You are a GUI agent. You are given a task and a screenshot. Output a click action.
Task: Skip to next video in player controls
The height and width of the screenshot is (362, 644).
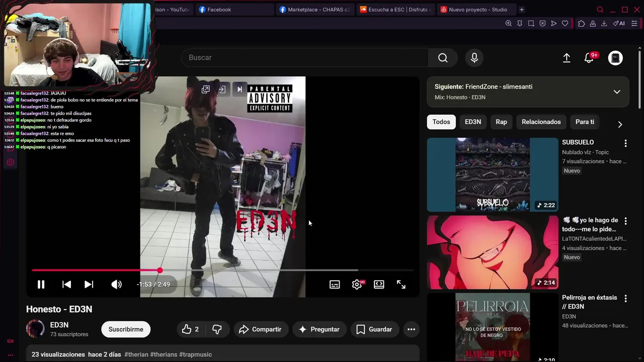(x=89, y=285)
